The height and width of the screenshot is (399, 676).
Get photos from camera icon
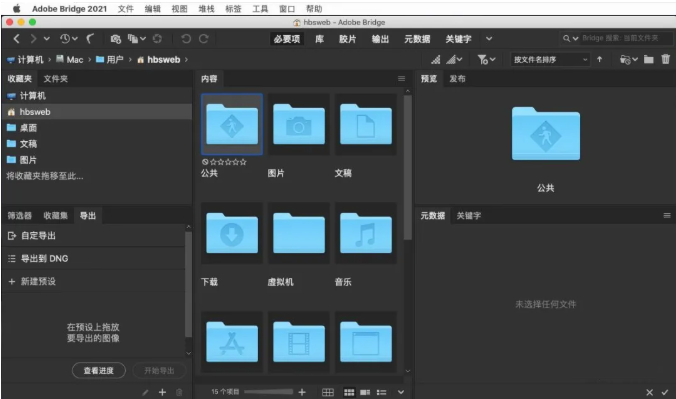click(116, 39)
